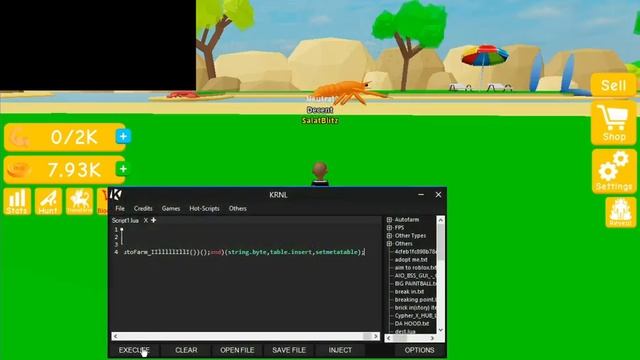Expand the FPS tree node

[x=389, y=228]
